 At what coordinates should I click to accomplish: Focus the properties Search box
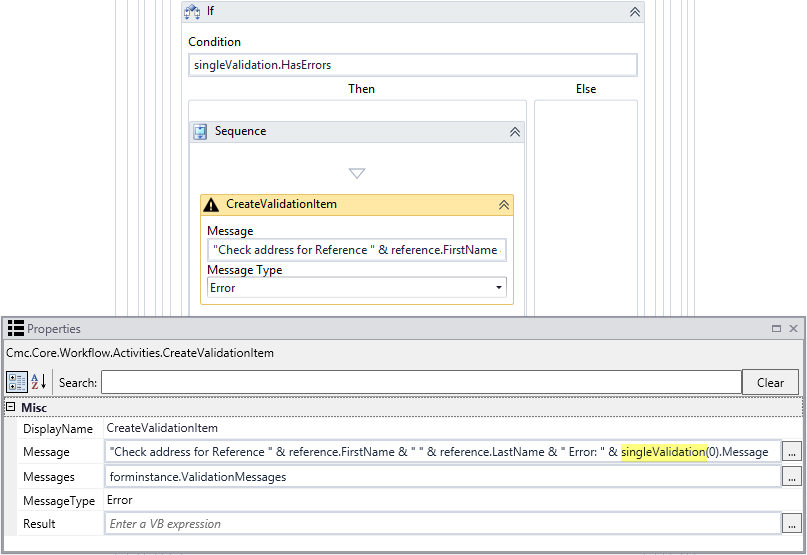tap(421, 383)
